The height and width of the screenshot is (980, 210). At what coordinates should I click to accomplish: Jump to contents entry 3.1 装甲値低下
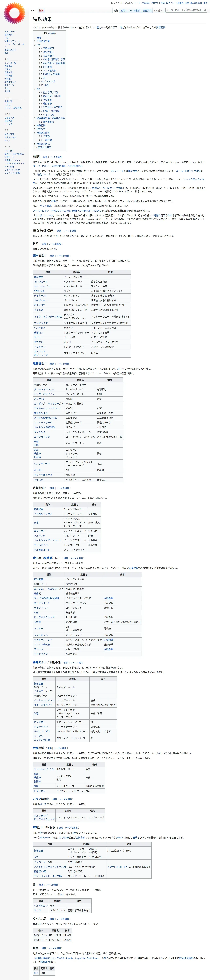coord(46,49)
